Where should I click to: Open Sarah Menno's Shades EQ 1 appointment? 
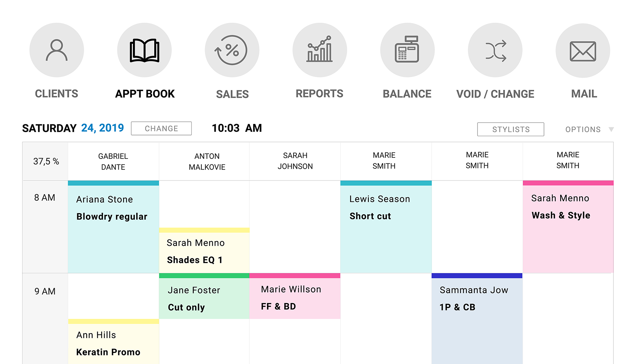tap(204, 251)
